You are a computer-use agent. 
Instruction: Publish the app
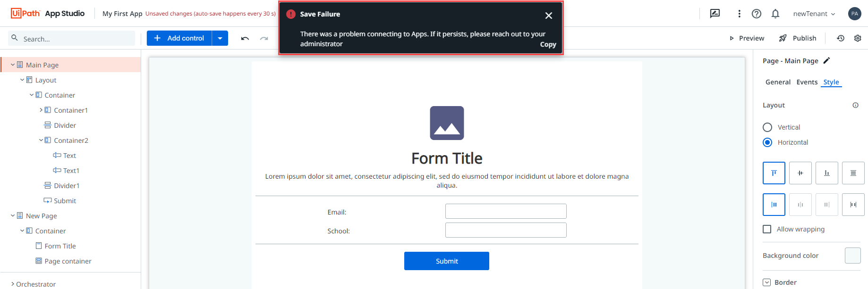[x=798, y=38]
